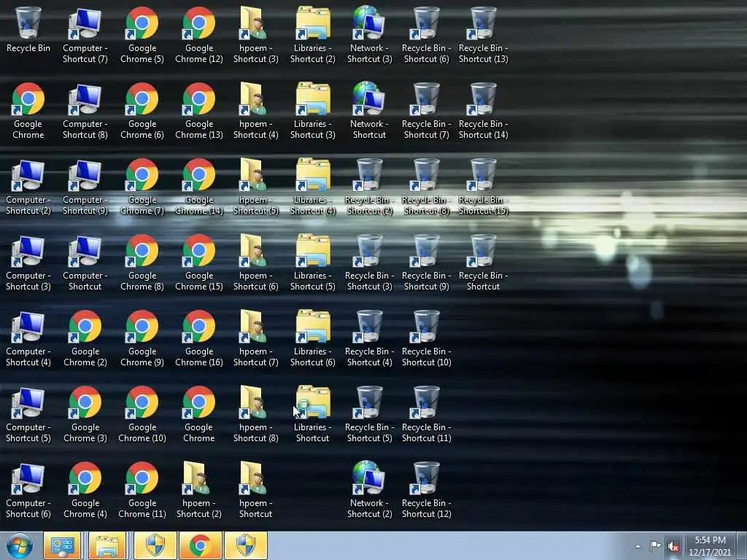Select Recycle Bin - Shortcut (2)
747x560 pixels.
click(369, 187)
